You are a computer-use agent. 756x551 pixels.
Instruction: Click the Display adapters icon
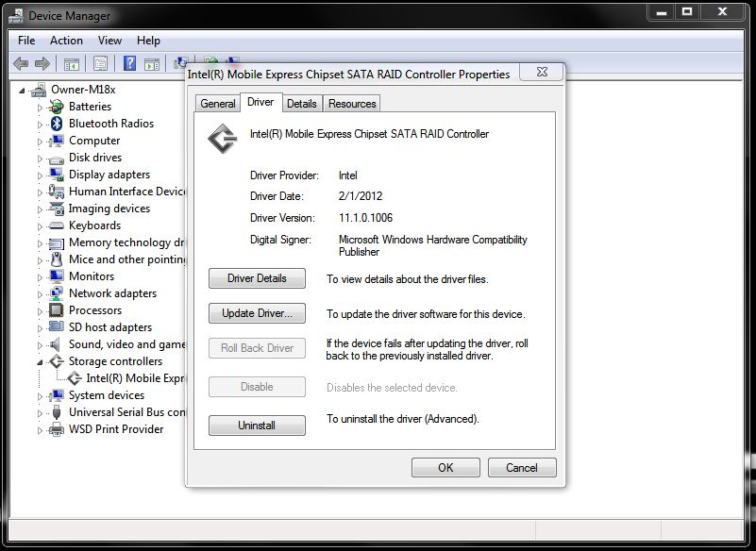pyautogui.click(x=57, y=175)
